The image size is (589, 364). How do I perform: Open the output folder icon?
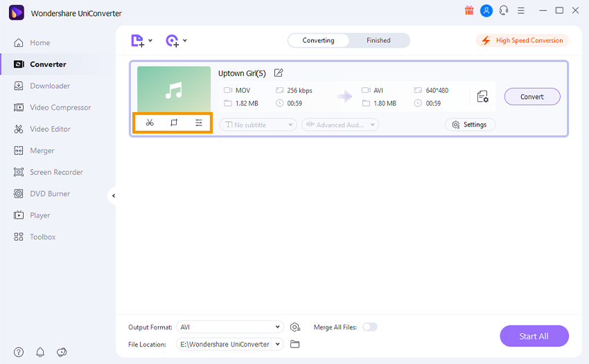(x=295, y=344)
